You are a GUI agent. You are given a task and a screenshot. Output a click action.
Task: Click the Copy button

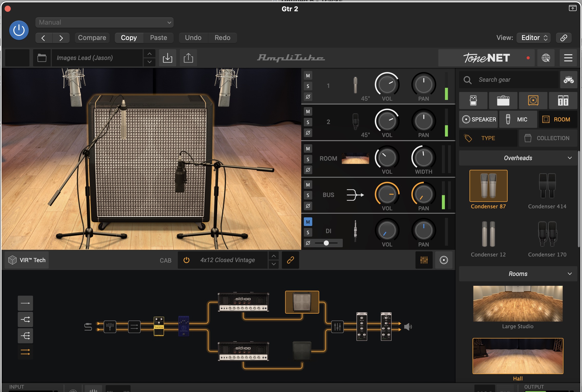[x=129, y=38]
